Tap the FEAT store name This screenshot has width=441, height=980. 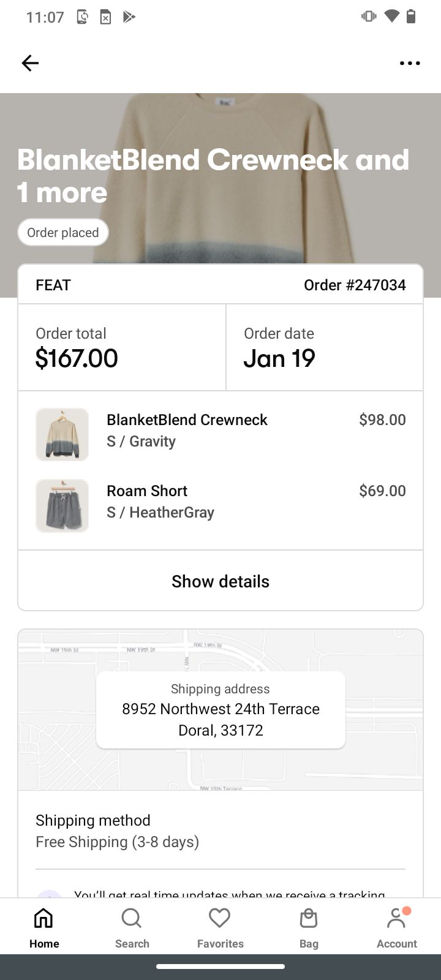click(53, 285)
